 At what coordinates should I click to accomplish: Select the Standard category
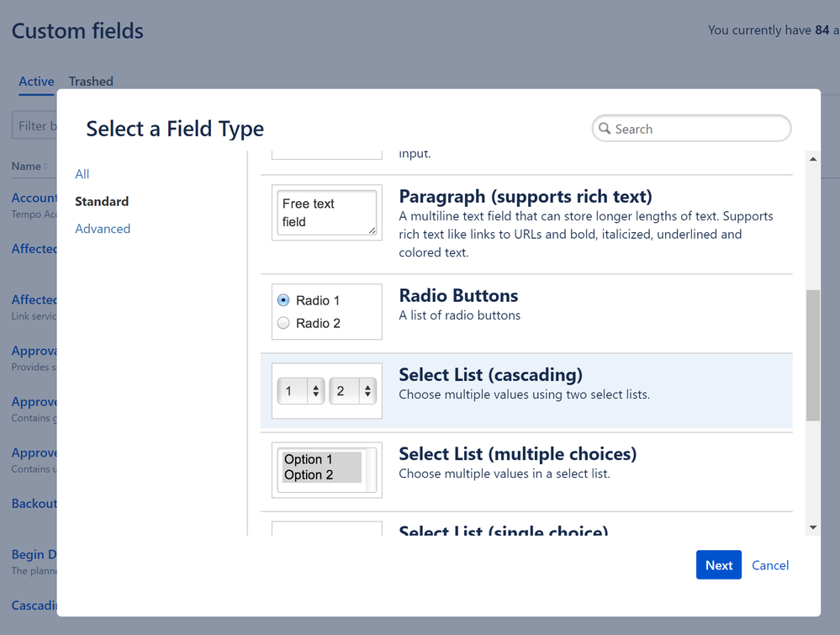[x=102, y=202]
